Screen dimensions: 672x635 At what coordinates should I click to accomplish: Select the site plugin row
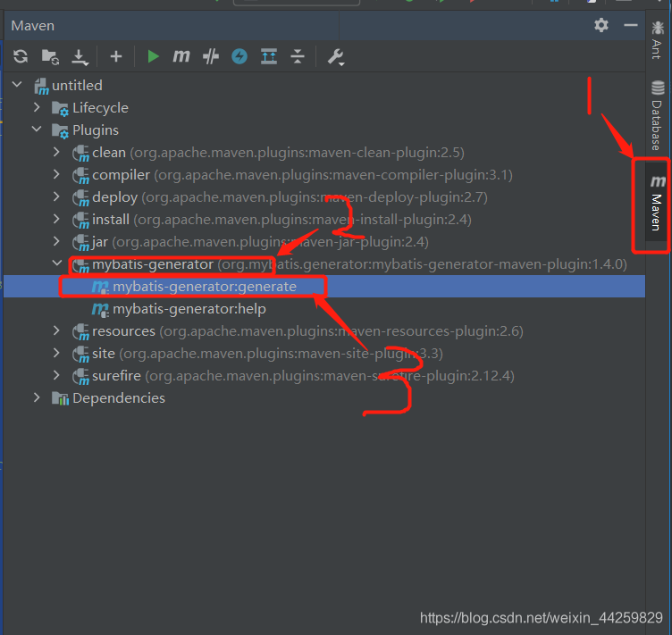(x=324, y=354)
